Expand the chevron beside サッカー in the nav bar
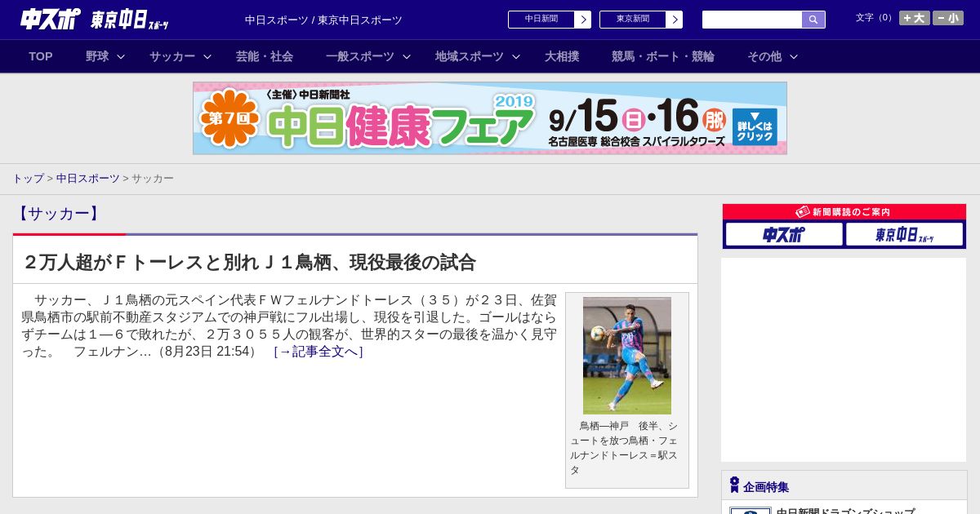The height and width of the screenshot is (514, 980). pos(207,56)
